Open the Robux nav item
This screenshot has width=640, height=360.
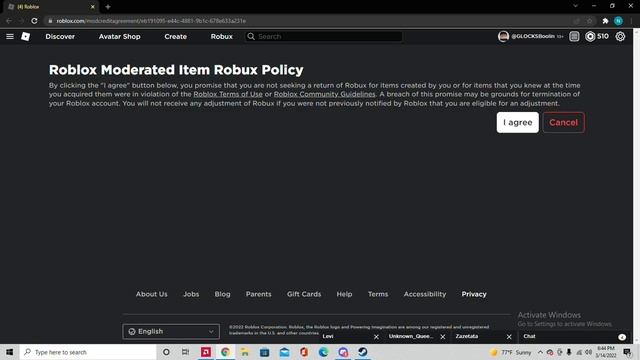pyautogui.click(x=222, y=36)
